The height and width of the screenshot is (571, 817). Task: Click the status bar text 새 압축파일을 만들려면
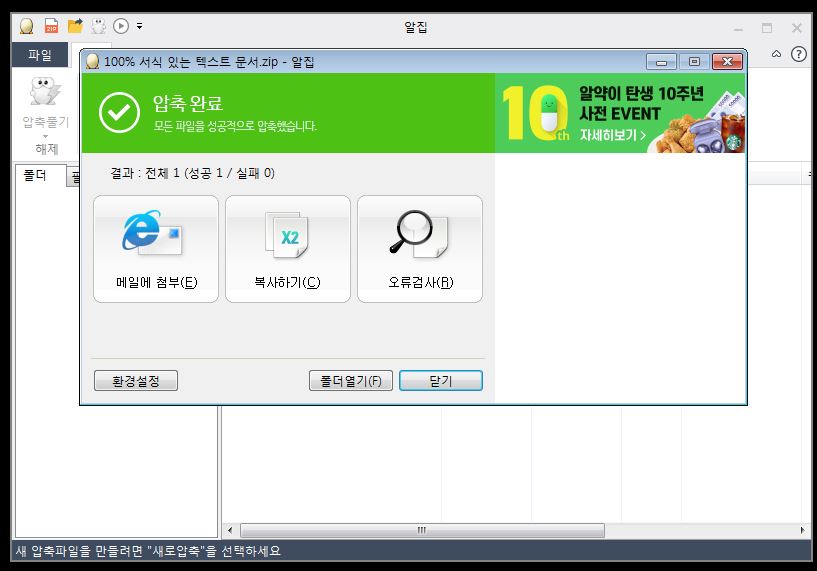pyautogui.click(x=148, y=551)
